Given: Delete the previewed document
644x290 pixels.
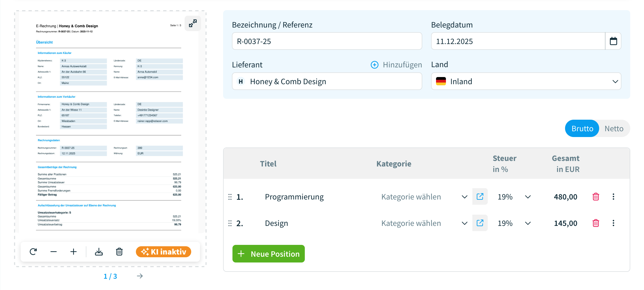Looking at the screenshot, I should pos(119,251).
